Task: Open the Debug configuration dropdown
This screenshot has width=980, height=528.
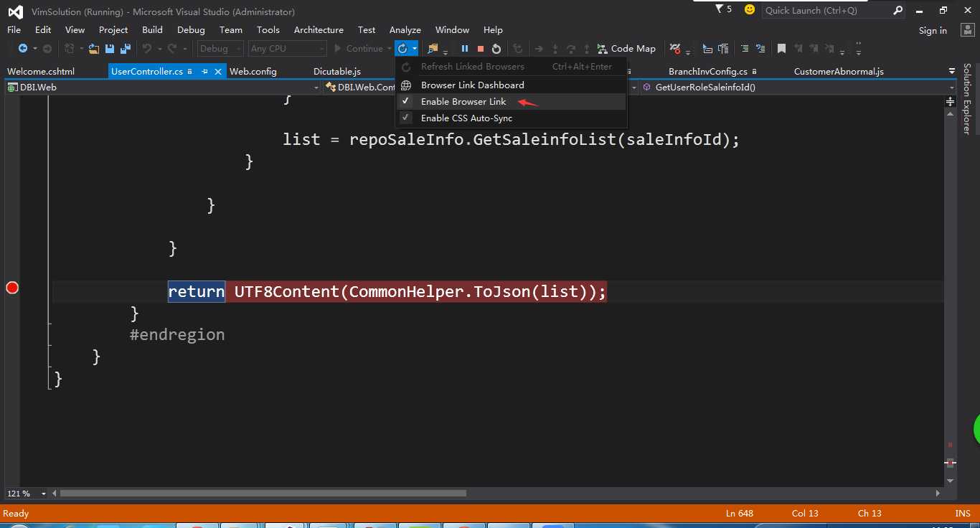Action: tap(221, 49)
